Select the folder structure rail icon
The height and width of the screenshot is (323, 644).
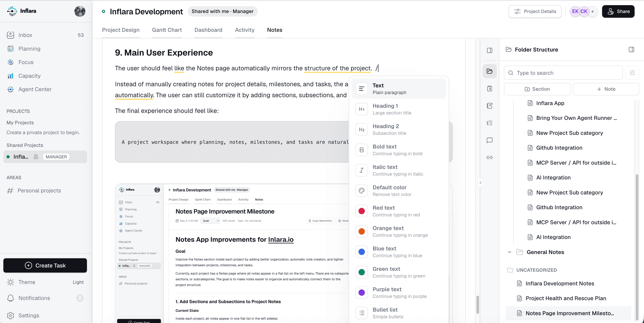click(x=490, y=71)
